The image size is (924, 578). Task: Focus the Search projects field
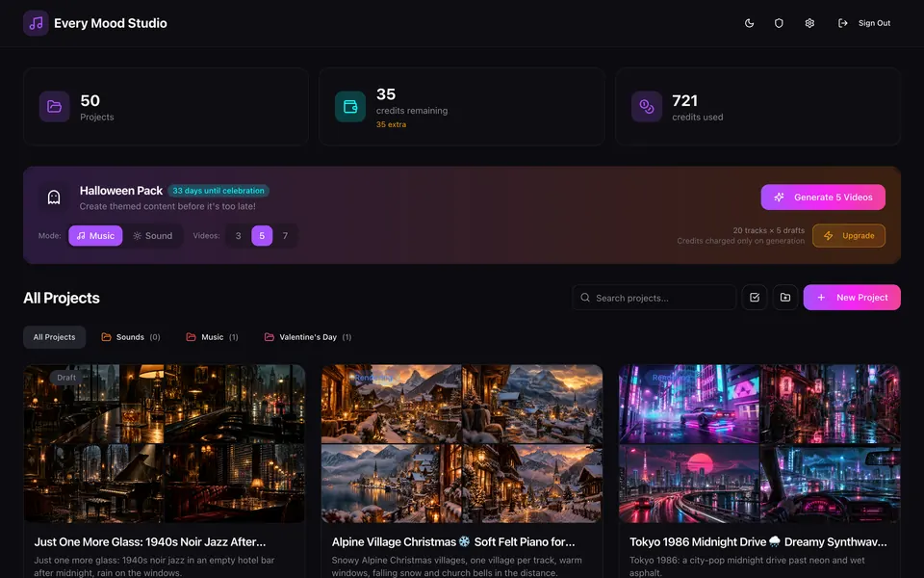[654, 298]
